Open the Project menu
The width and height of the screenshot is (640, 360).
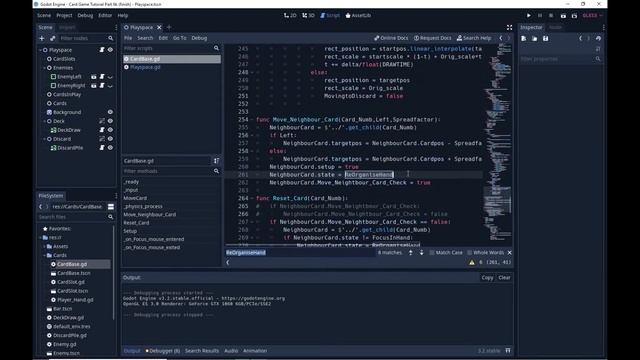64,16
